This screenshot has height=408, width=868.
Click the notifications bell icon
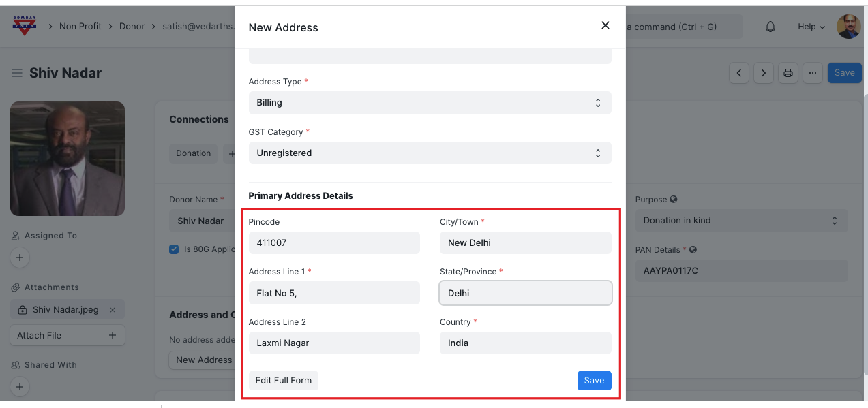(770, 27)
